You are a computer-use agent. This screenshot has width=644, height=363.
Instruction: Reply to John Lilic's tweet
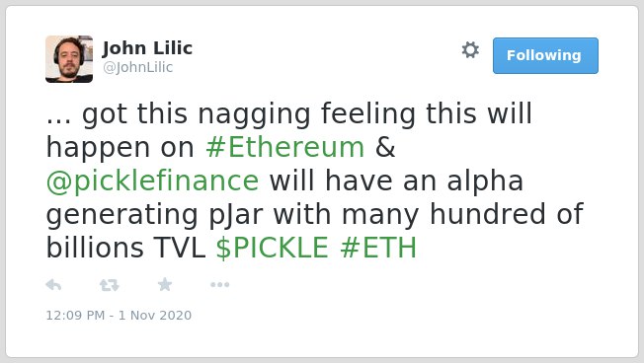tap(53, 284)
